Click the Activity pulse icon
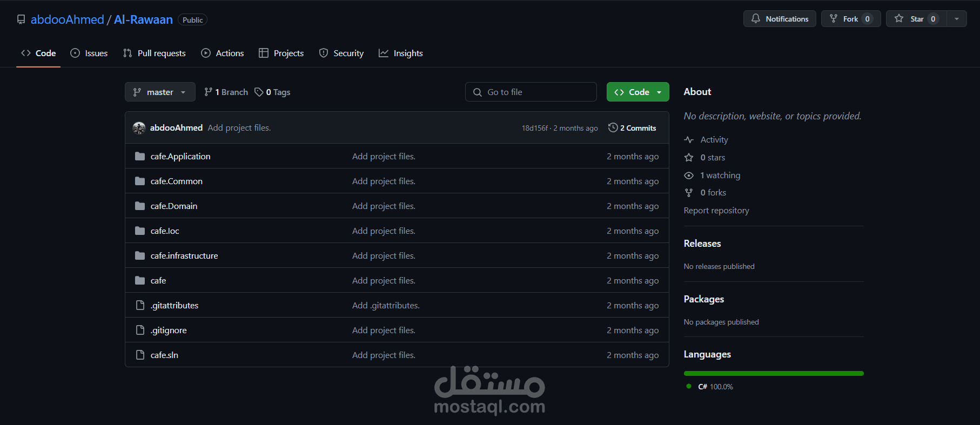980x425 pixels. (689, 140)
